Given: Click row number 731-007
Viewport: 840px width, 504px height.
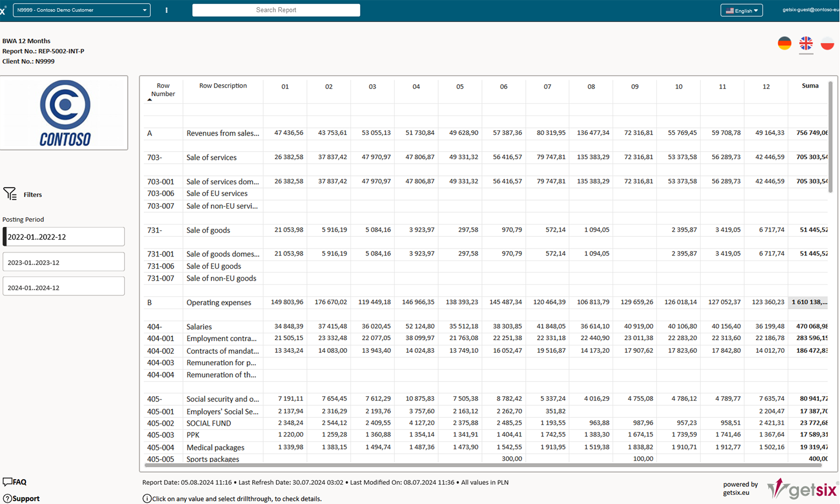Looking at the screenshot, I should 160,278.
